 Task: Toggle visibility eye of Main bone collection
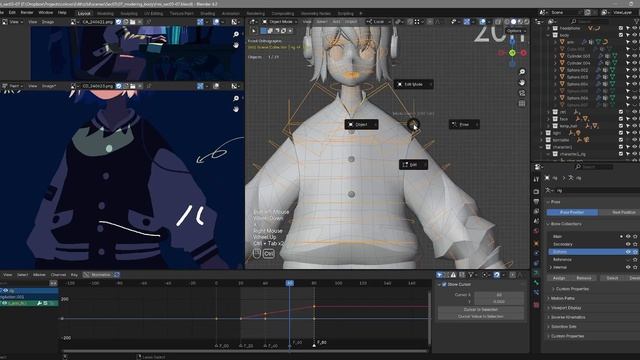(628, 236)
